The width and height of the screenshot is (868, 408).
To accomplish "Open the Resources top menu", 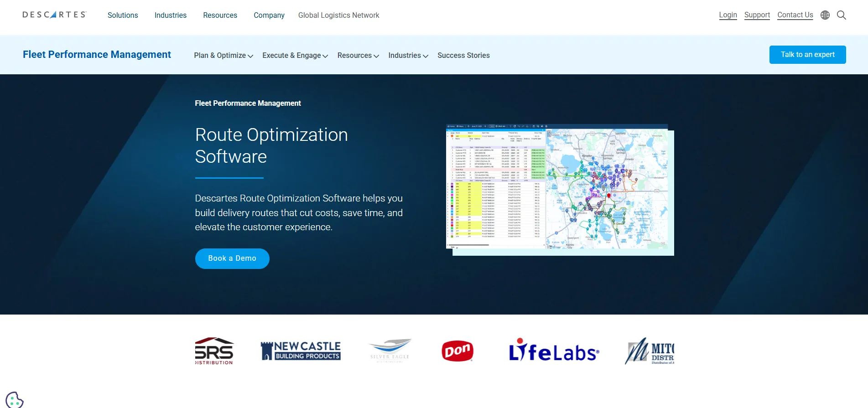I will (220, 15).
